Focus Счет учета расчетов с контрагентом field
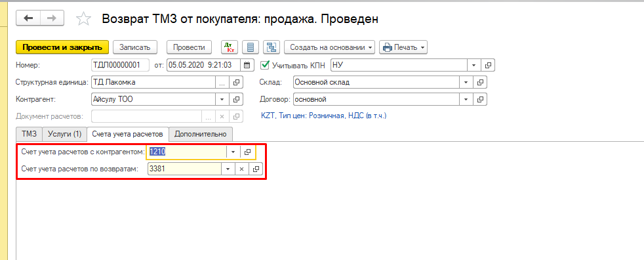 coord(187,152)
